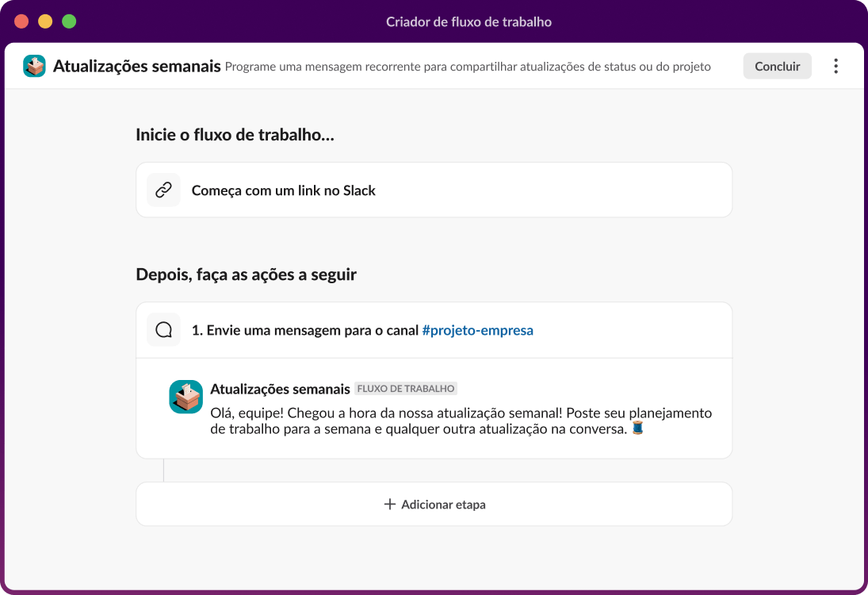Click the plus icon on Adicionar etapa
Screen dimensions: 868x595
pos(388,504)
